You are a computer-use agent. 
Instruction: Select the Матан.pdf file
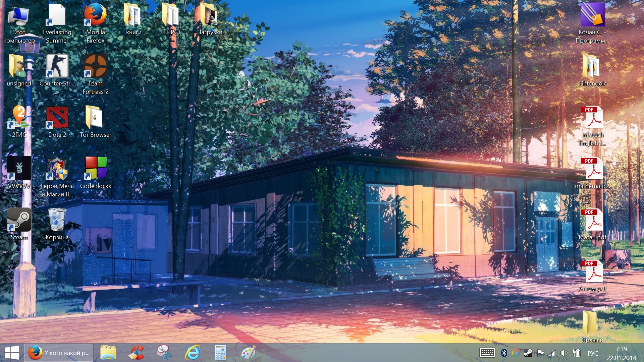592,220
